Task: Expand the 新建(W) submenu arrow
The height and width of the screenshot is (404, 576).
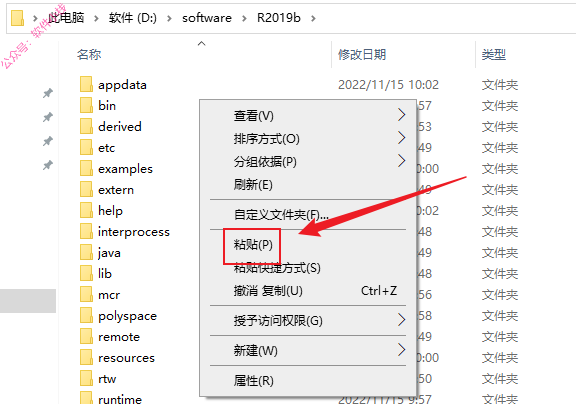Action: pos(402,350)
